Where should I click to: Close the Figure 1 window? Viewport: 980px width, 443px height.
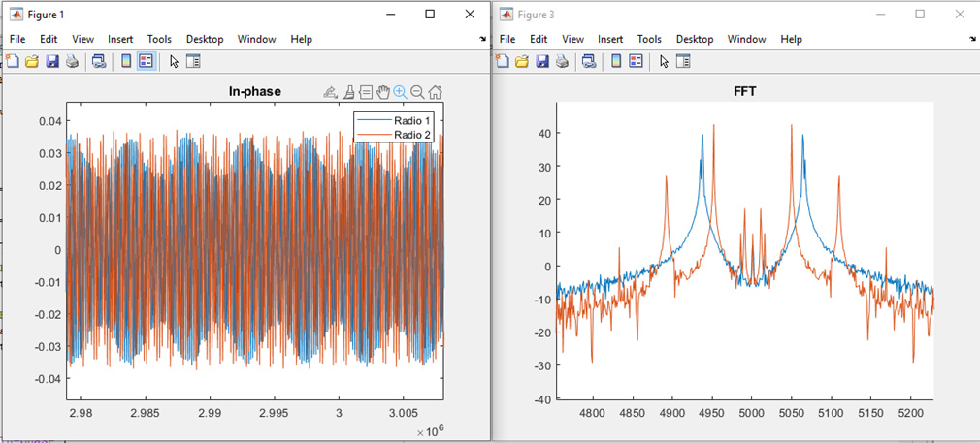[x=470, y=14]
